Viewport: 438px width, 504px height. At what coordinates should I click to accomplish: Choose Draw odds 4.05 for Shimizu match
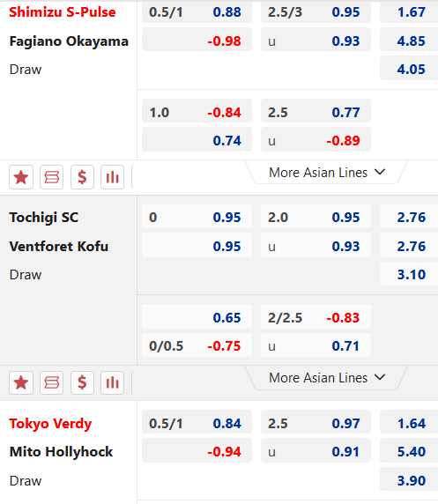tap(409, 69)
